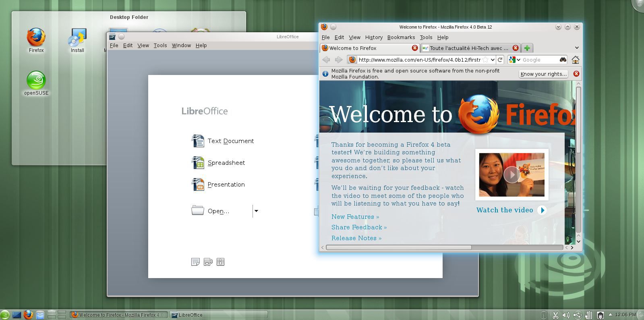The width and height of the screenshot is (644, 320).
Task: Open the History menu in Firefox
Action: click(x=374, y=37)
